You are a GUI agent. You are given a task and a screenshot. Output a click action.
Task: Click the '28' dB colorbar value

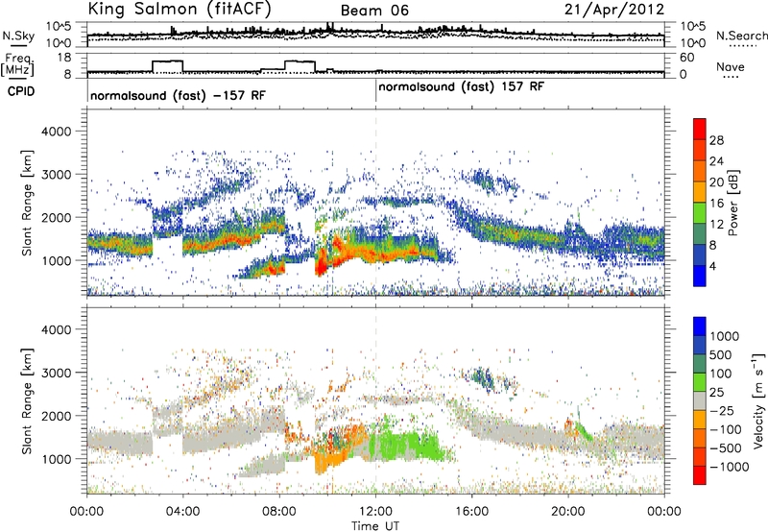pyautogui.click(x=716, y=140)
